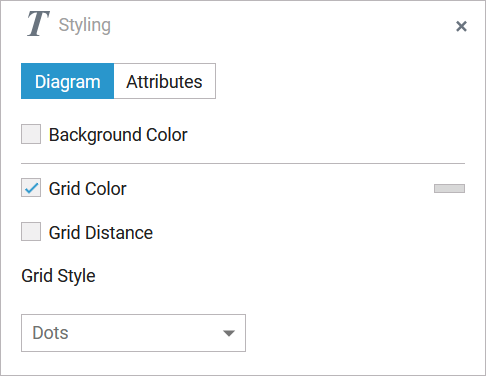Open the Attributes tab
The image size is (486, 376).
click(x=165, y=81)
